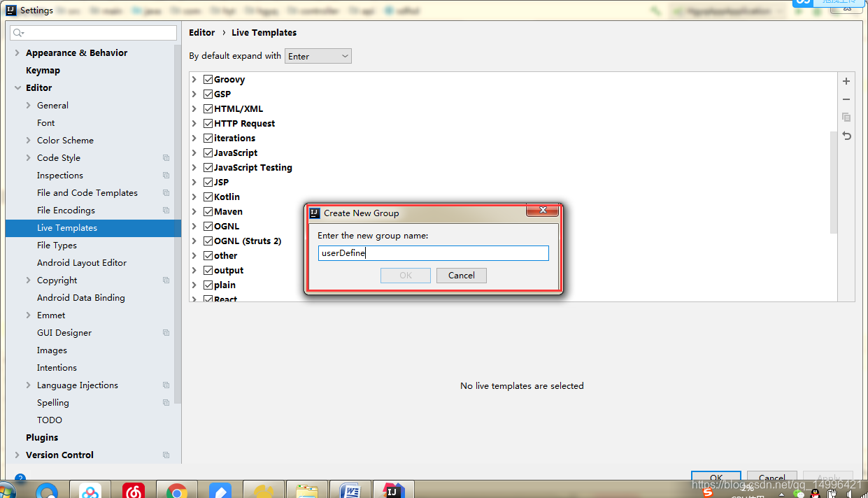
Task: Uncheck the Groovy template group
Action: [208, 80]
